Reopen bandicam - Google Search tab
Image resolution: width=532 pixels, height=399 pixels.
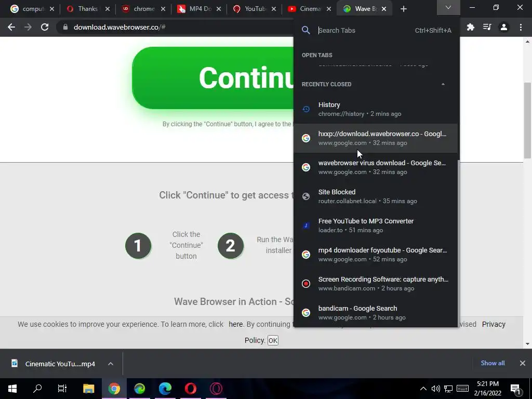376,313
